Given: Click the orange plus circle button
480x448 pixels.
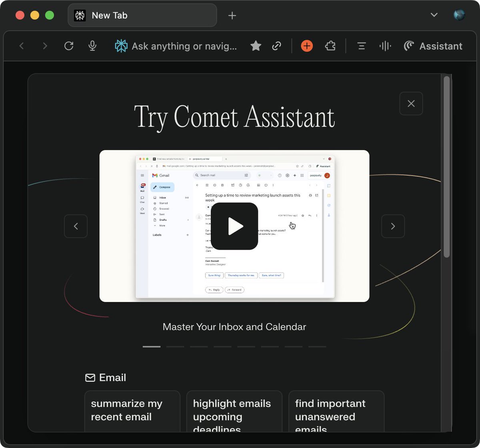Looking at the screenshot, I should [307, 46].
